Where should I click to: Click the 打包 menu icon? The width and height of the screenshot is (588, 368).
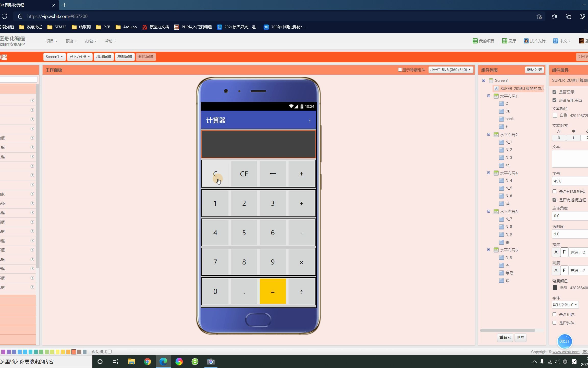(x=91, y=41)
